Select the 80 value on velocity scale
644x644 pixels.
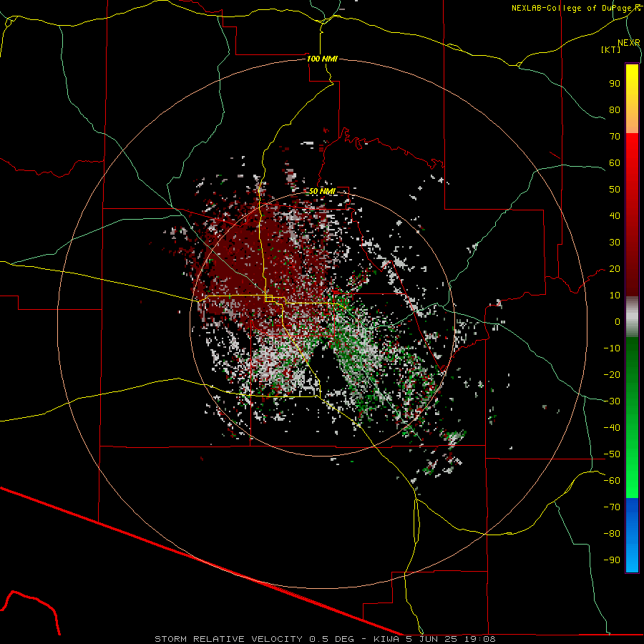[615, 110]
